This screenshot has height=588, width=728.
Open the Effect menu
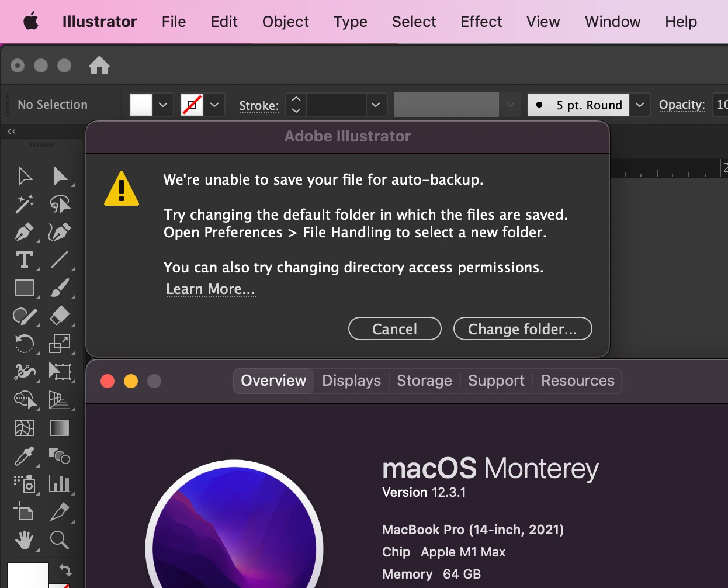[x=481, y=22]
